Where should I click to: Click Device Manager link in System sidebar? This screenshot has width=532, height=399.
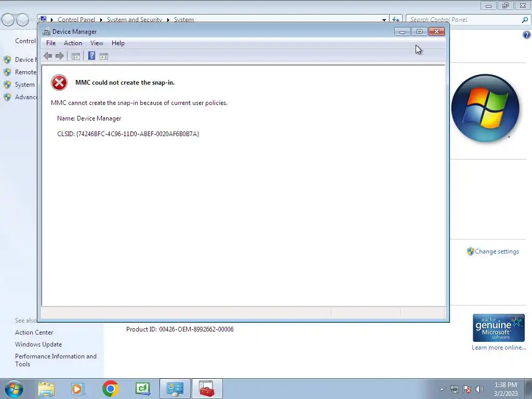tap(26, 60)
